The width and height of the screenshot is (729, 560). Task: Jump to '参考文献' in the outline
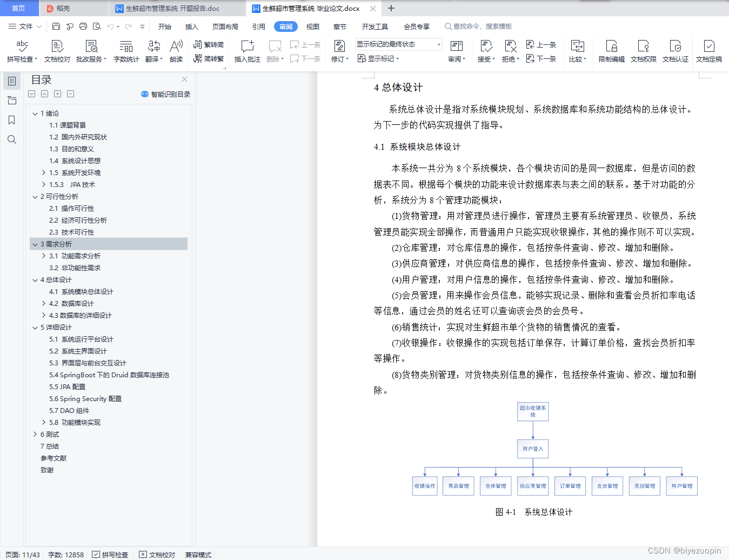(x=53, y=458)
